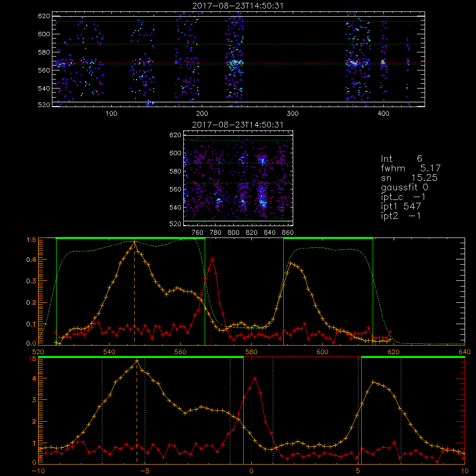This screenshot has height=476, width=476.
Task: Click the x-axis label 200 of top spectrogram
Action: [x=202, y=114]
